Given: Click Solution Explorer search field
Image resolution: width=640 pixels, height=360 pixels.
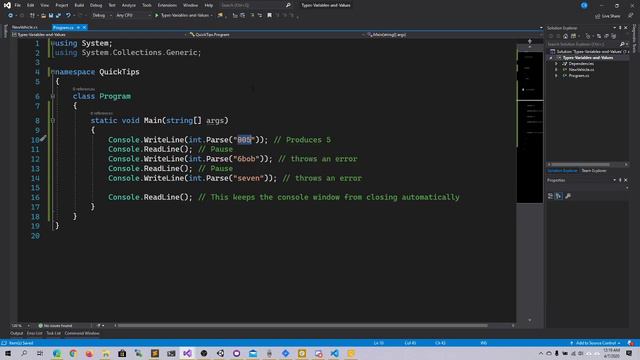Looking at the screenshot, I should click(586, 44).
